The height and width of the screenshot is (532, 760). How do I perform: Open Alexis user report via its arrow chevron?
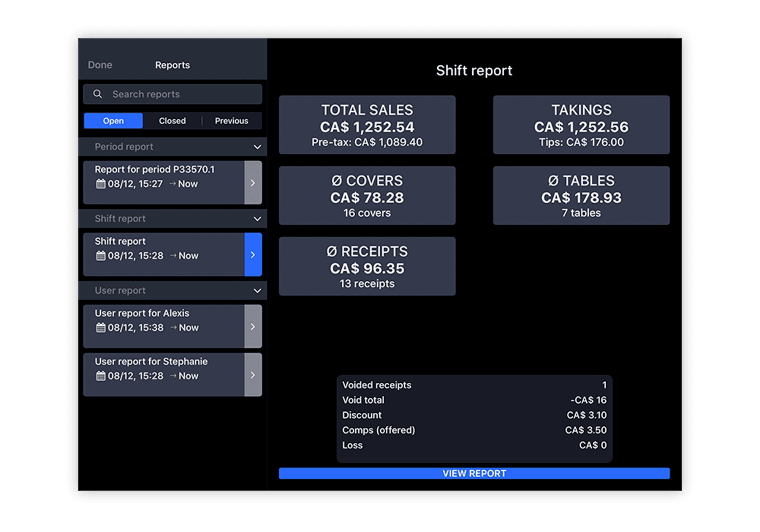pyautogui.click(x=253, y=326)
